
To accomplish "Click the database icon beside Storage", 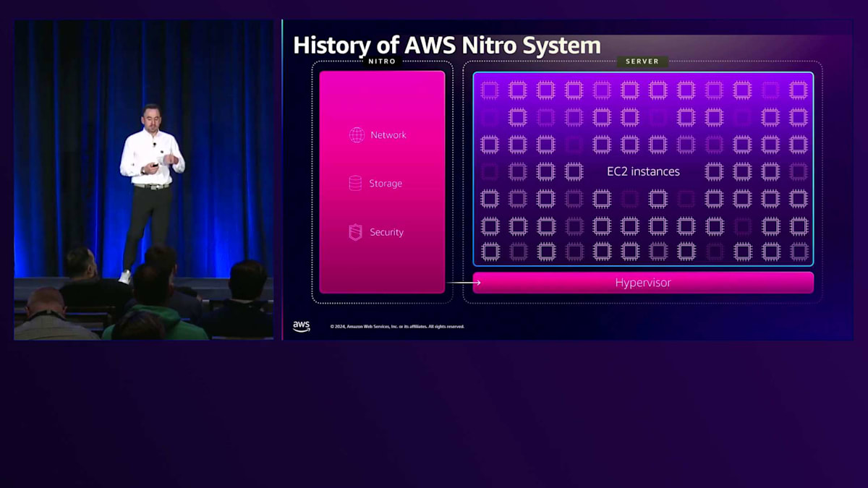I will point(355,184).
